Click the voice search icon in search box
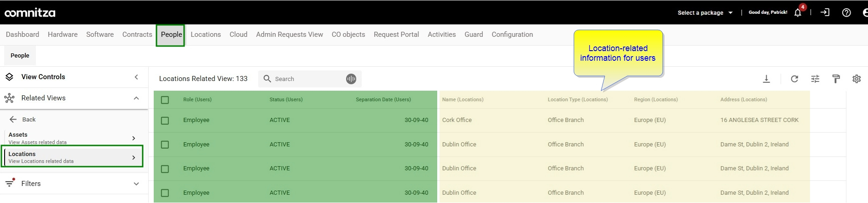Screen dimensions: 868x203 [x=351, y=79]
